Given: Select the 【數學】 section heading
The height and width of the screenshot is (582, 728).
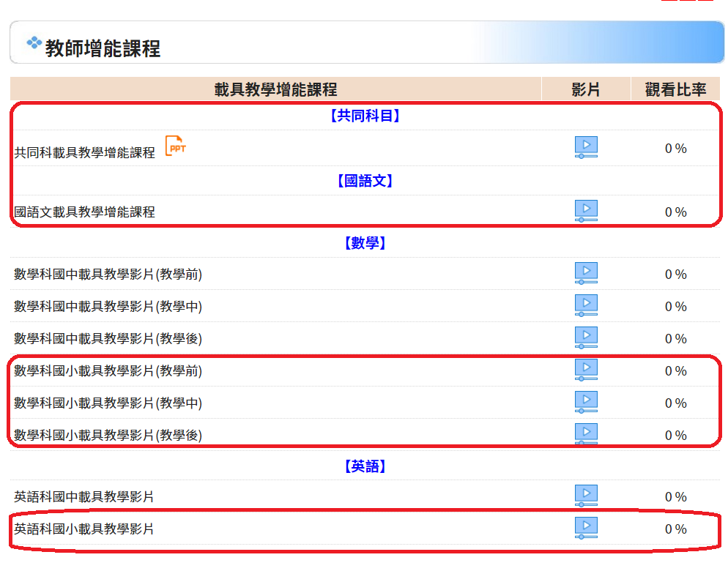Looking at the screenshot, I should coord(365,243).
